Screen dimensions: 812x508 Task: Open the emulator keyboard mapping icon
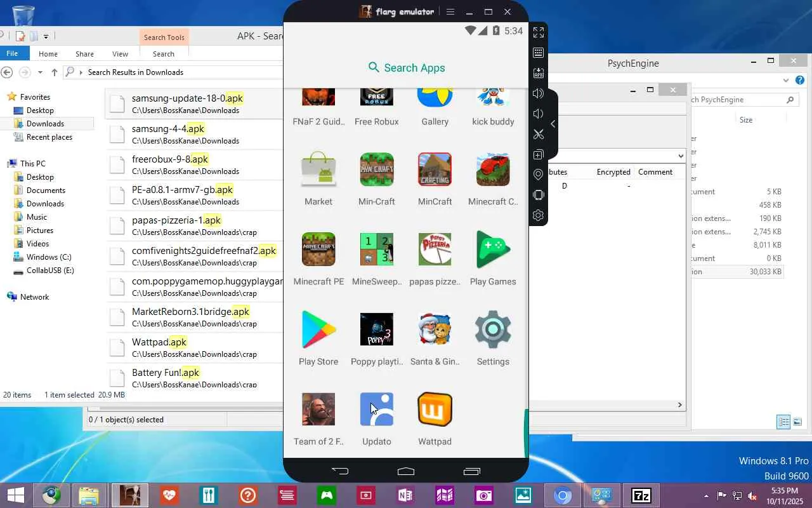pos(539,53)
